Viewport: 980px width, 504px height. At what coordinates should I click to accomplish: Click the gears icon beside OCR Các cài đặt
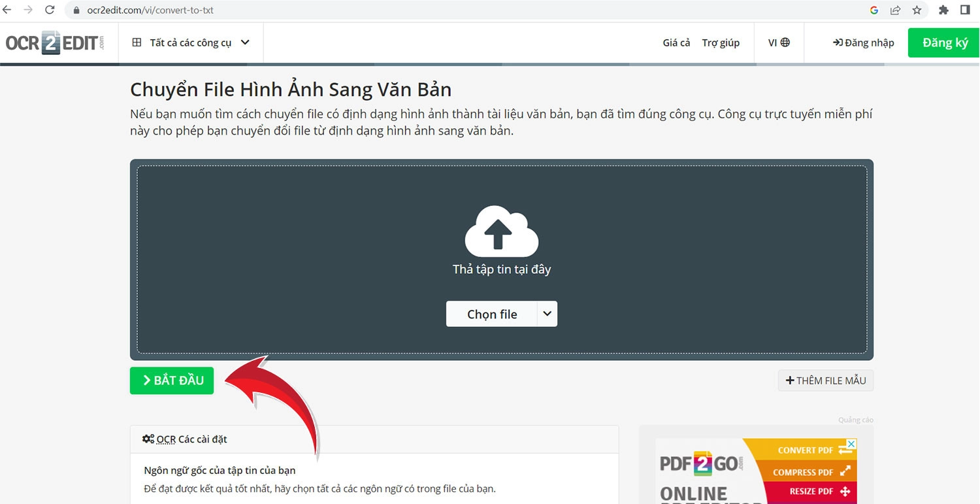pyautogui.click(x=148, y=439)
